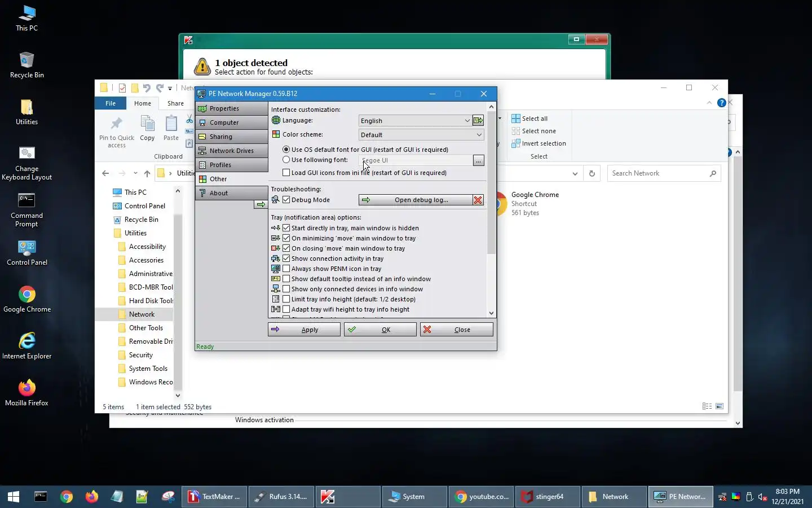Select Internet Explorer desktop icon
The image size is (812, 508).
coord(27,346)
